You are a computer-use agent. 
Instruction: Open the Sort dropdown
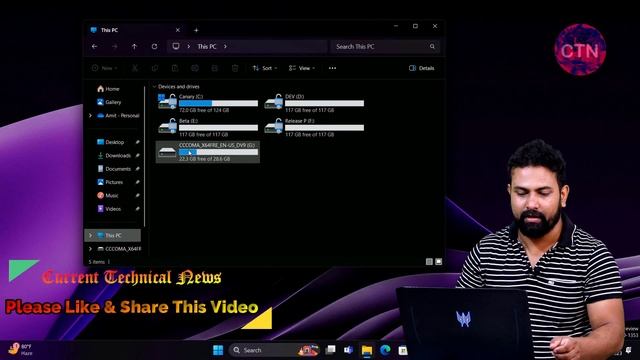tap(265, 68)
